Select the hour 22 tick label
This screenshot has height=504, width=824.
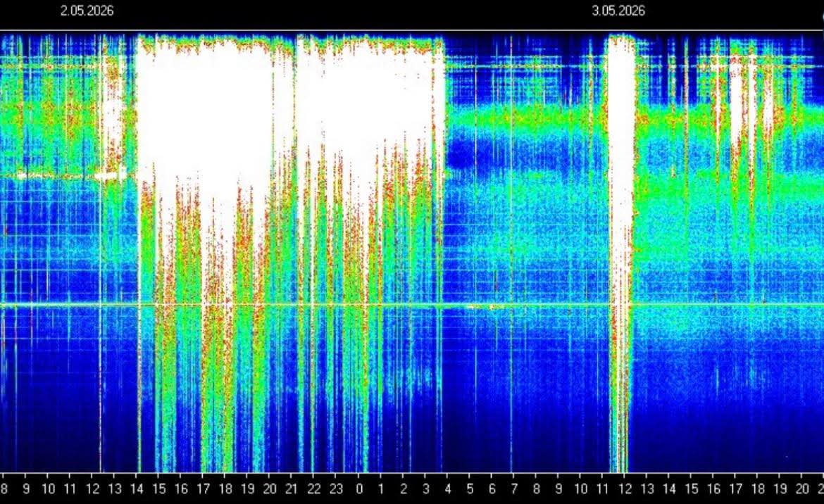point(313,489)
